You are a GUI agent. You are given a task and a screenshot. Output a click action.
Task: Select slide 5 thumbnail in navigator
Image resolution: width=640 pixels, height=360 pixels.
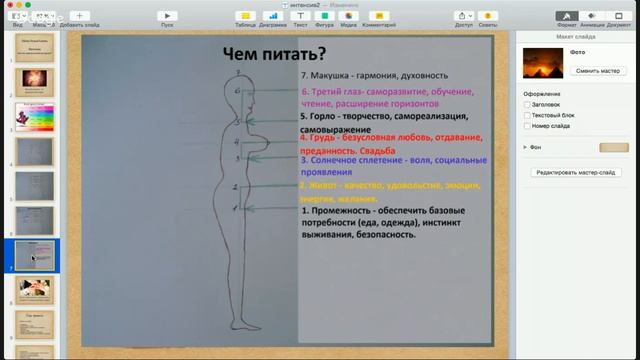click(x=35, y=186)
